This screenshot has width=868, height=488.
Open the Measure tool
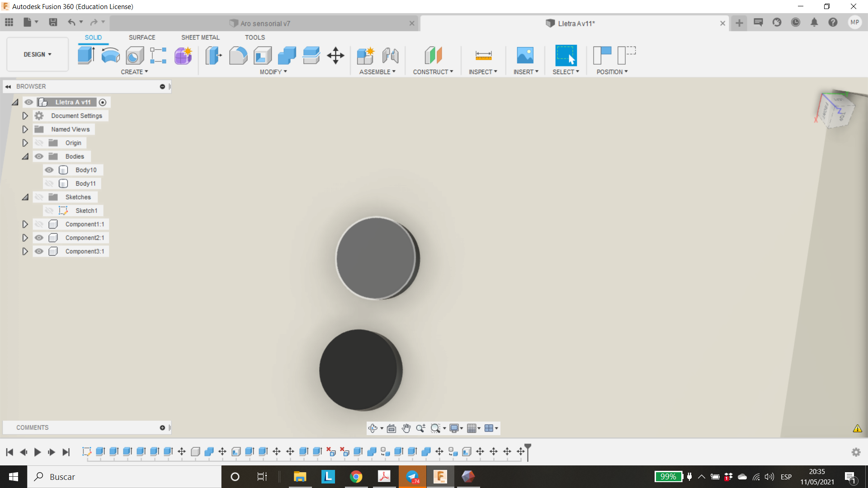click(x=483, y=56)
